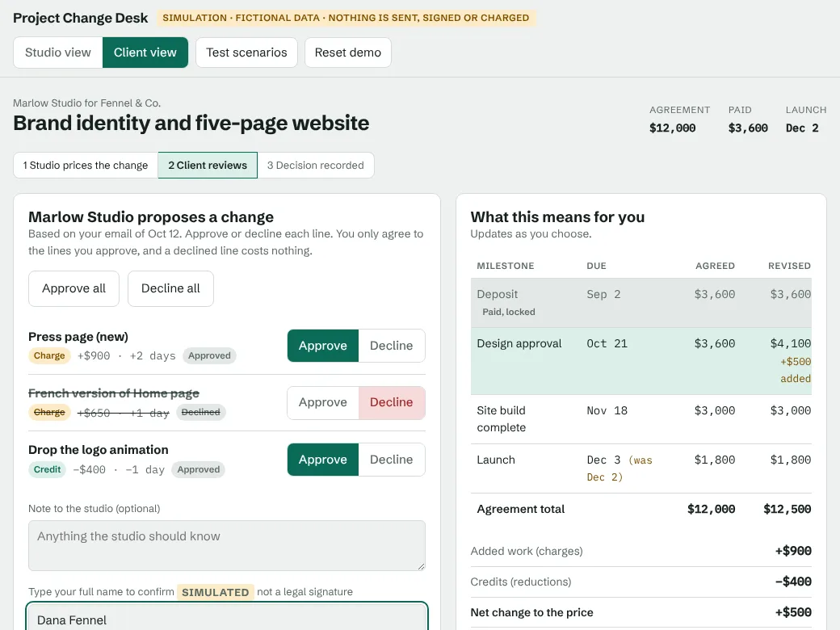This screenshot has height=630, width=840.
Task: Open step 3 Decision recorded
Action: (x=316, y=165)
